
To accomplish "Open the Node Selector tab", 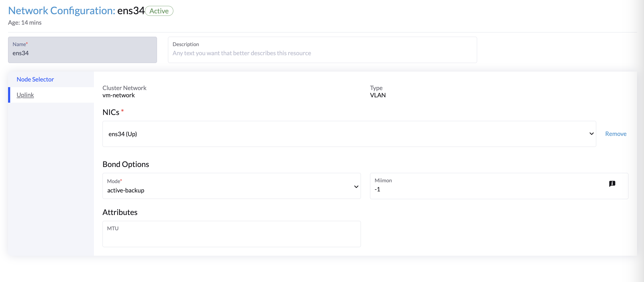I will (35, 79).
